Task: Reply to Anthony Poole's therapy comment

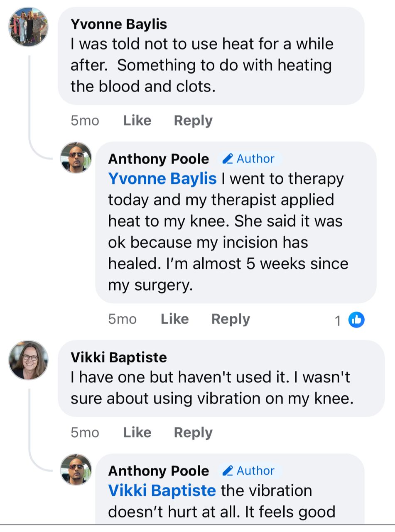Action: (231, 319)
